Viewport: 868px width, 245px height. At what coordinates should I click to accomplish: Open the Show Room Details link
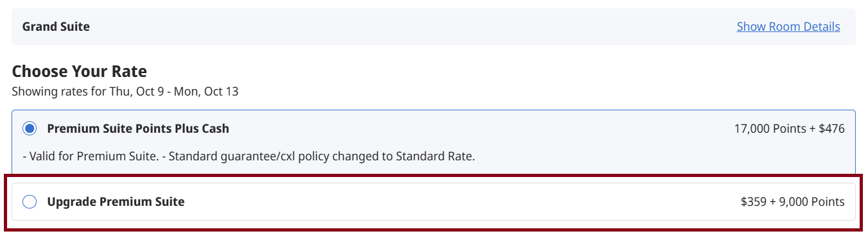pos(788,27)
